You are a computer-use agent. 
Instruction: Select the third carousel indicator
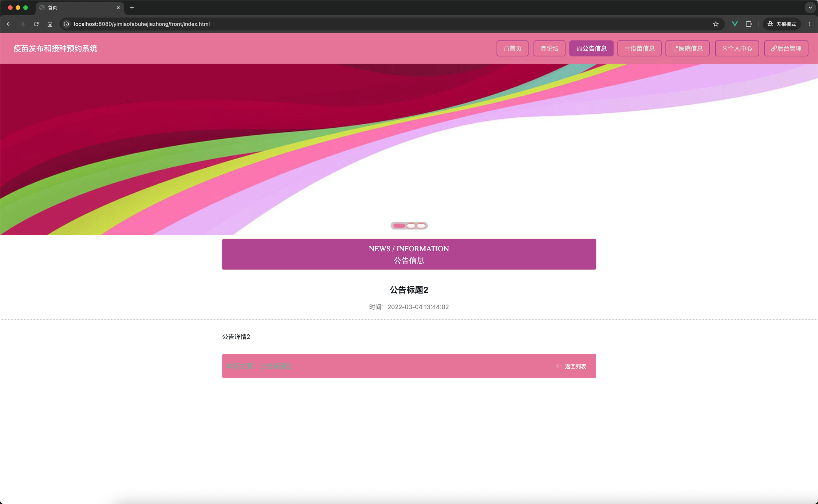[421, 226]
